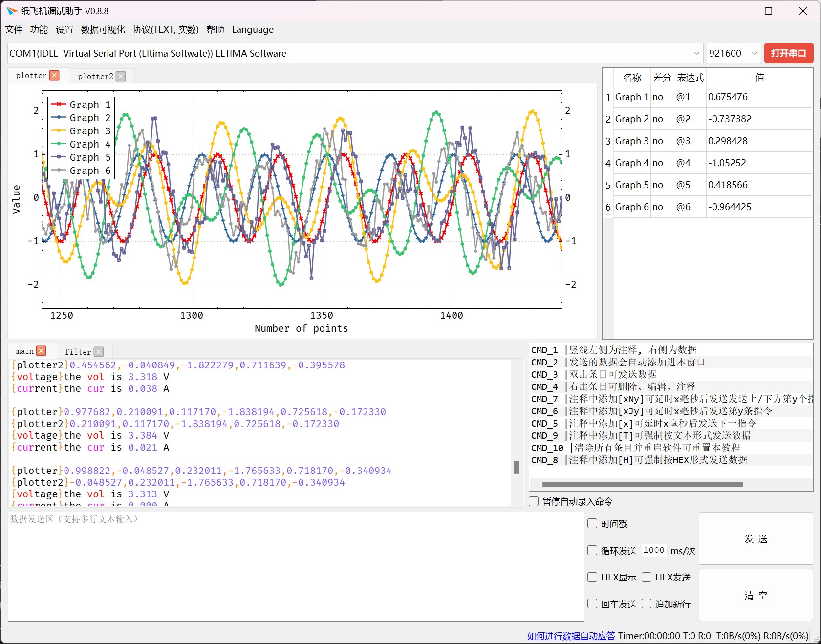
Task: Open the Language menu
Action: [x=253, y=30]
